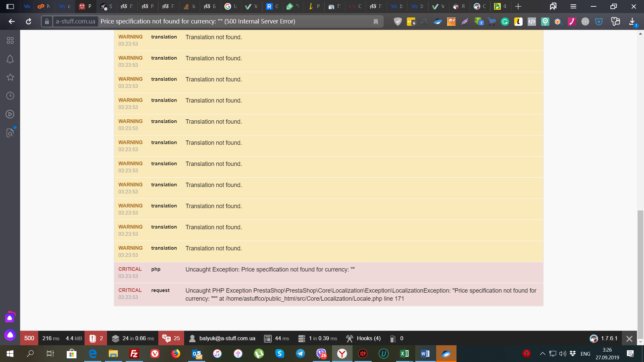Launch Alice assistant purple round button
This screenshot has height=362, width=644.
click(10, 335)
